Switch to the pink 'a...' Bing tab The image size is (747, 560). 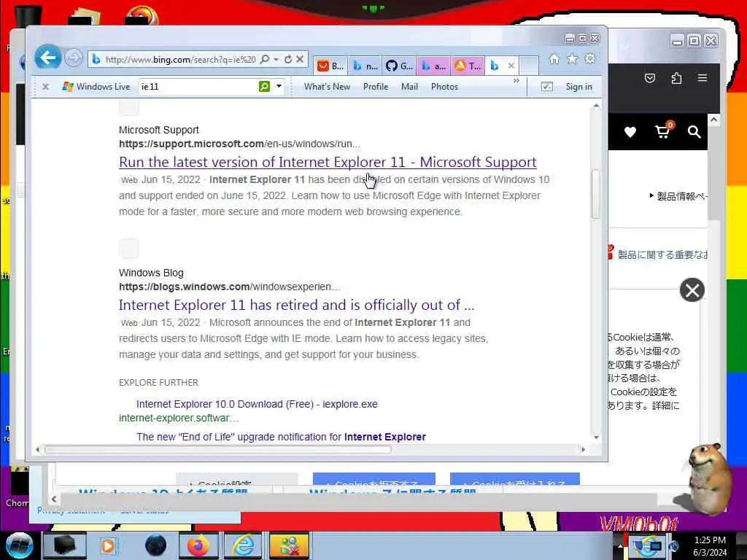pyautogui.click(x=433, y=66)
